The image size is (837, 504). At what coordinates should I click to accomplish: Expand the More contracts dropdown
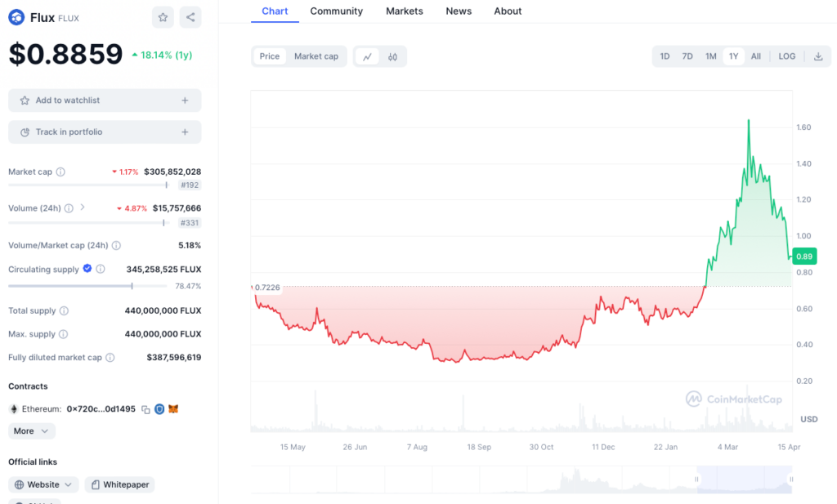[32, 430]
